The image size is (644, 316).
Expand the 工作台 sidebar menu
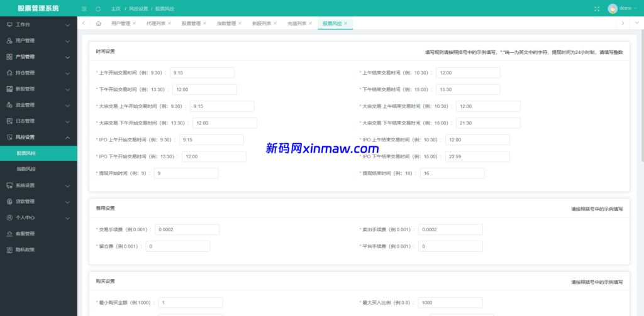pyautogui.click(x=38, y=25)
